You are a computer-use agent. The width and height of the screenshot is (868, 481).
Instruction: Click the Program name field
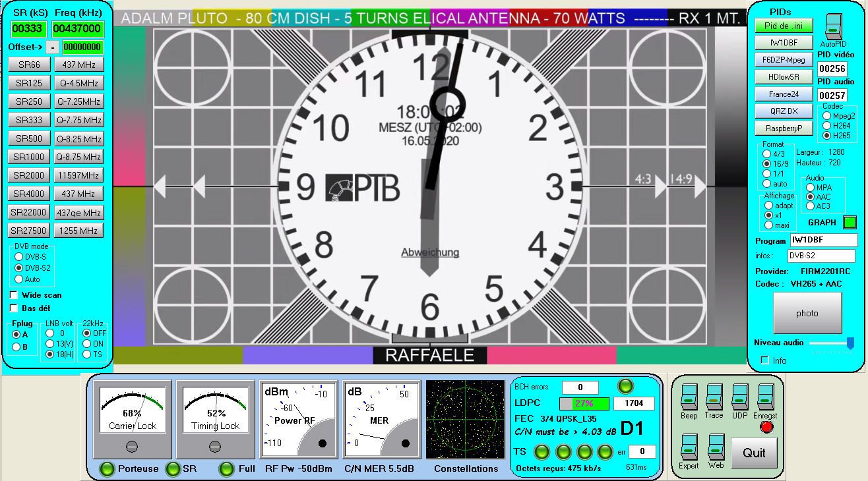(824, 240)
